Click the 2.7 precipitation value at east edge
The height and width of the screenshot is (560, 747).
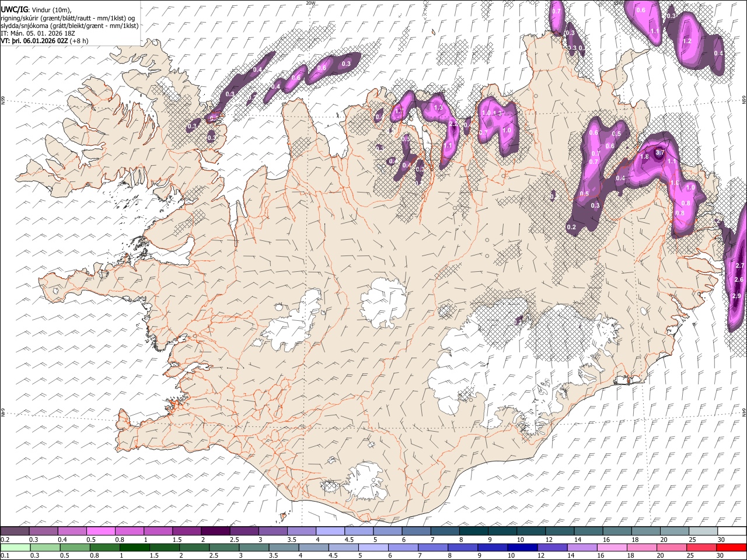(739, 265)
